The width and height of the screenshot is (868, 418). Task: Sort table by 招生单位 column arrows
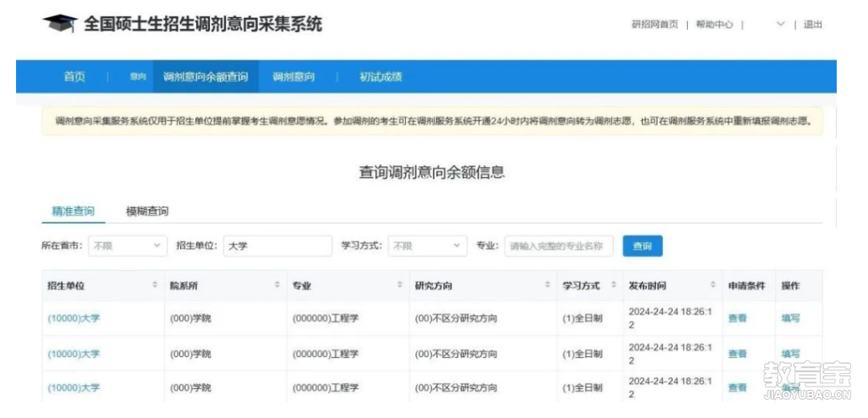[154, 285]
